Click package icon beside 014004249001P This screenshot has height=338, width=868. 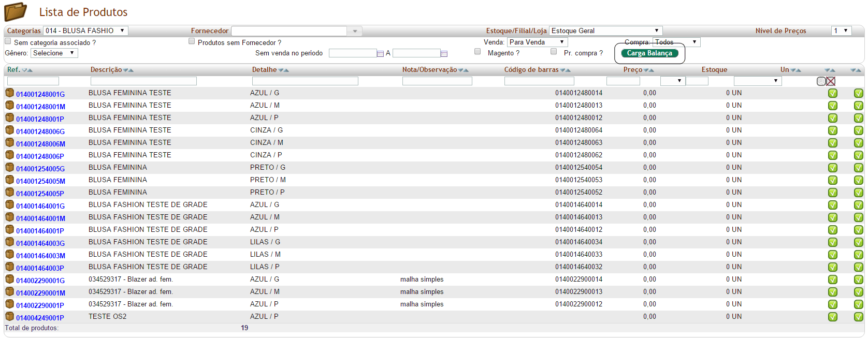(9, 317)
